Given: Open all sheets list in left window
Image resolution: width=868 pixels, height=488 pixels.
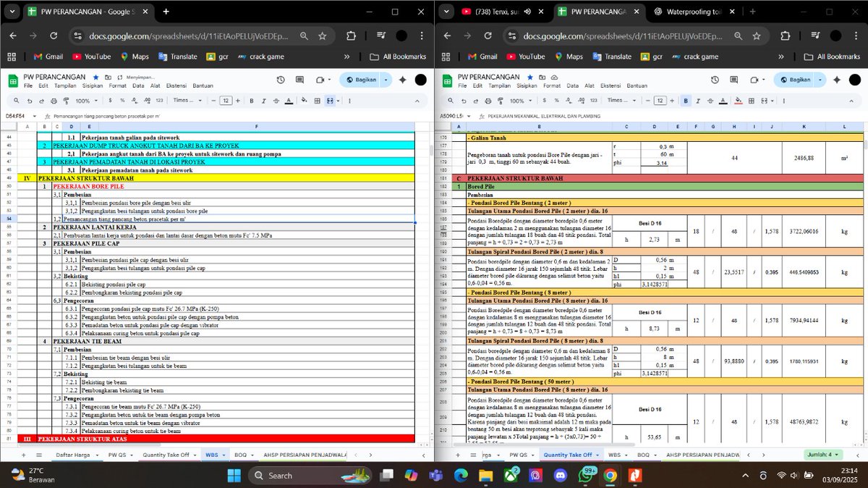Looking at the screenshot, I should (x=39, y=455).
